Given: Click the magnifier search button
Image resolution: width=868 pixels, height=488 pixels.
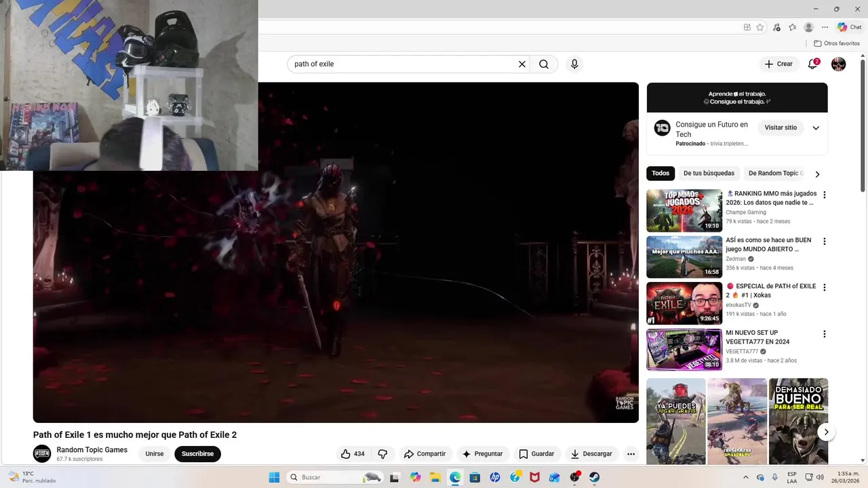Looking at the screenshot, I should point(544,64).
